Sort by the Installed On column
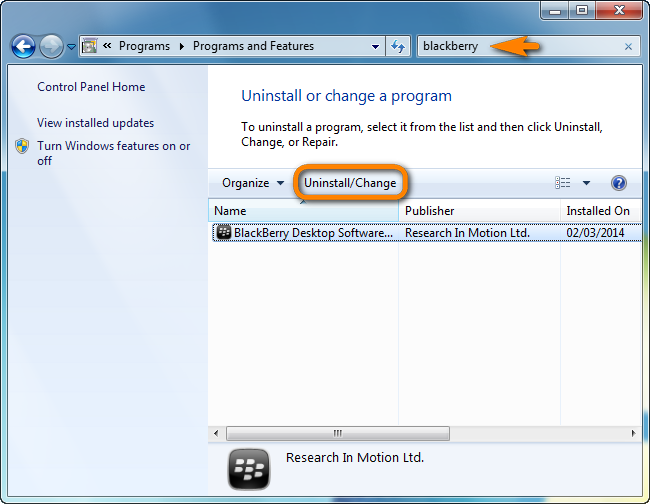 click(x=601, y=211)
